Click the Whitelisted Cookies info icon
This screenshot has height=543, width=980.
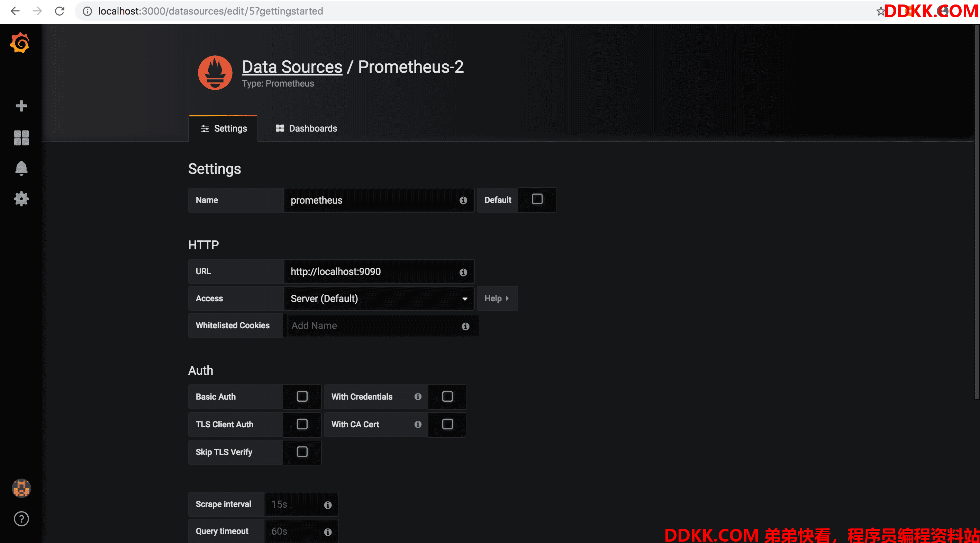[x=465, y=326]
